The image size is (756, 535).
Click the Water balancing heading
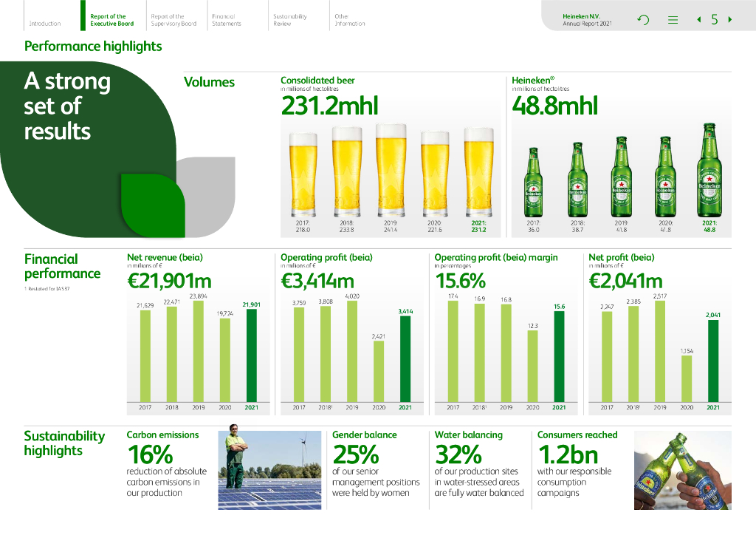point(469,435)
